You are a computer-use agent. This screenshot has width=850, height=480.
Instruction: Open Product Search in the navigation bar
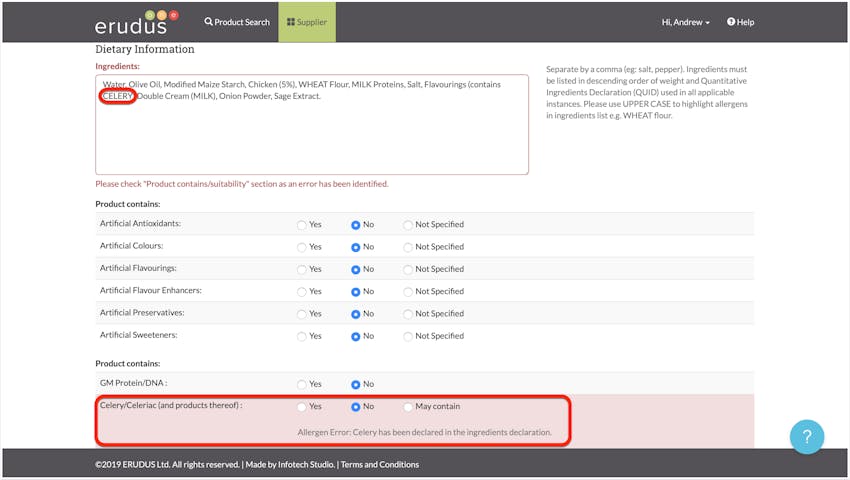(x=237, y=22)
